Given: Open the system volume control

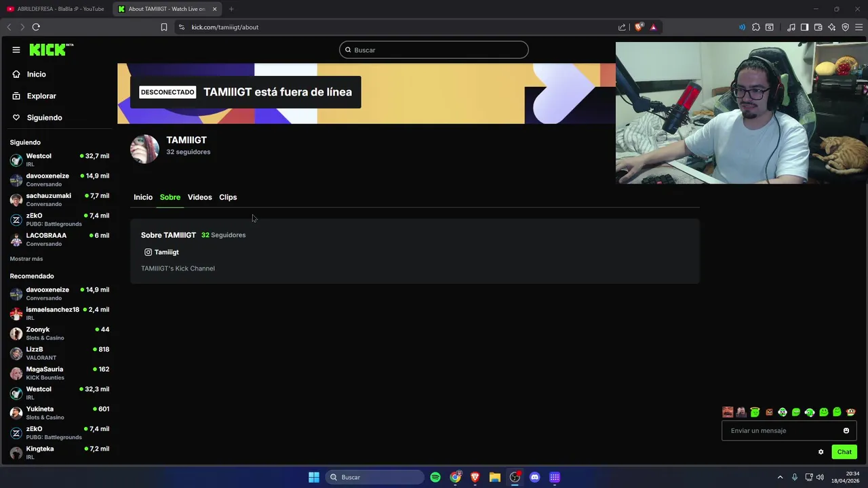Looking at the screenshot, I should [x=820, y=477].
